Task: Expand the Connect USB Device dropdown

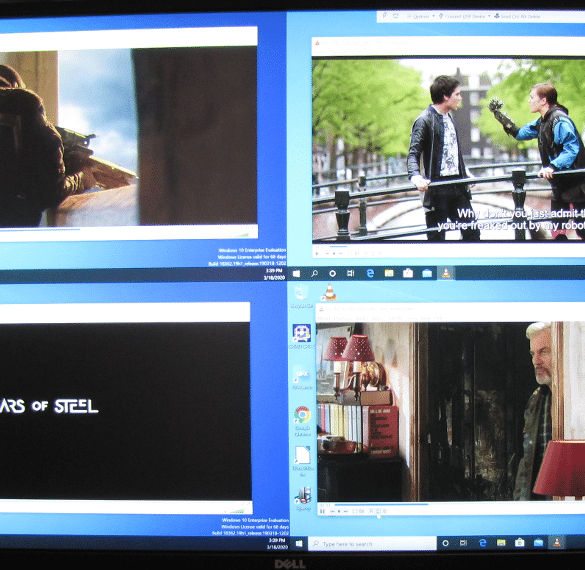Action: pos(464,16)
